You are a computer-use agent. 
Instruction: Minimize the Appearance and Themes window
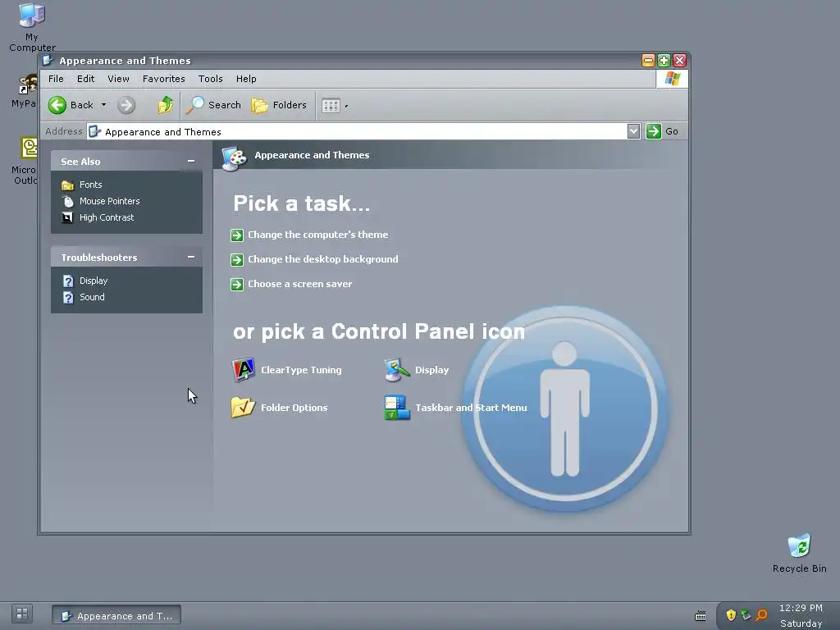coord(648,61)
